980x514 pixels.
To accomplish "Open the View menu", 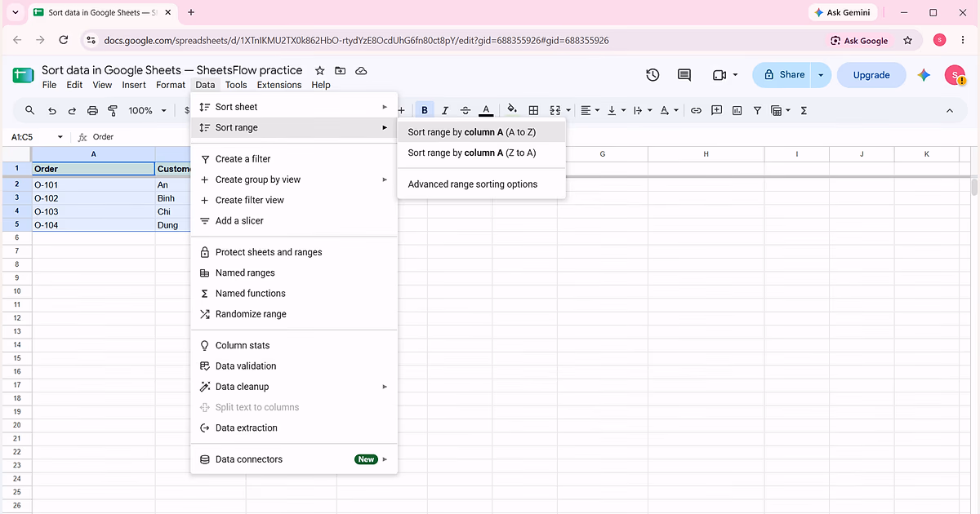I will [102, 85].
